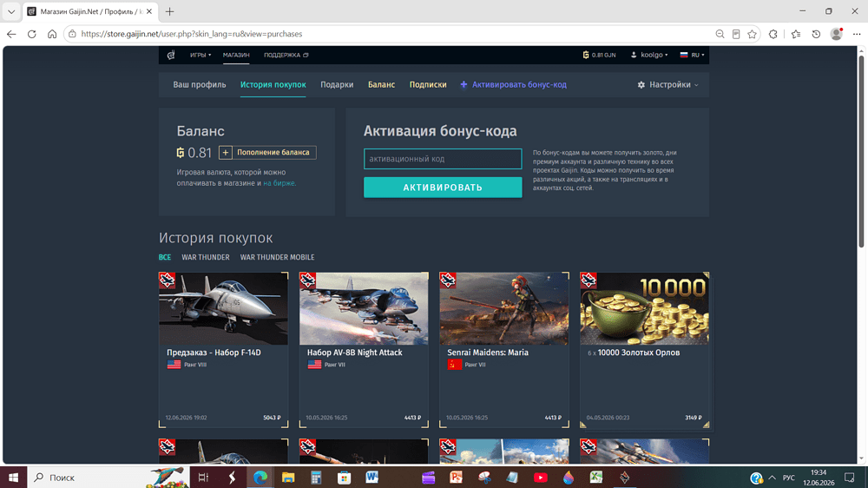Filter purchases by ВСЕ
Viewport: 868px width, 488px height.
point(164,257)
